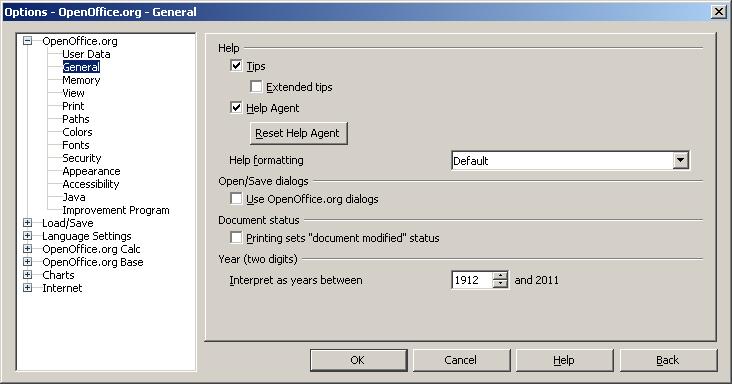The height and width of the screenshot is (384, 732).
Task: Open the Fonts options page
Action: [76, 145]
